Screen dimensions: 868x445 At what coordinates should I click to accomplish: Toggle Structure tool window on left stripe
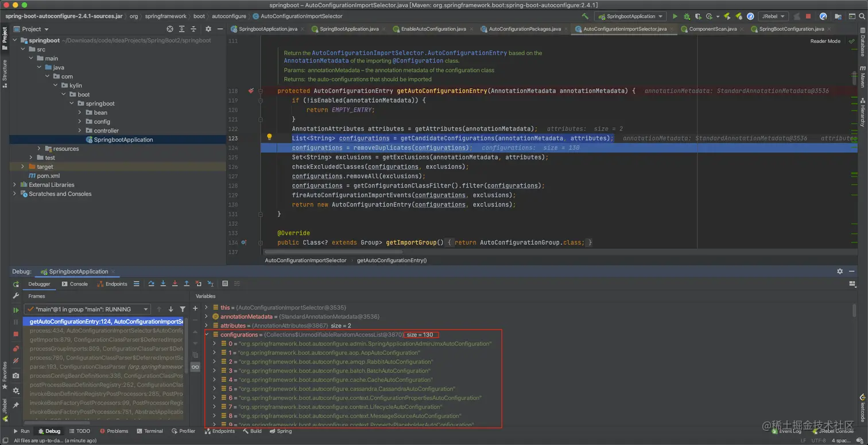[x=5, y=73]
